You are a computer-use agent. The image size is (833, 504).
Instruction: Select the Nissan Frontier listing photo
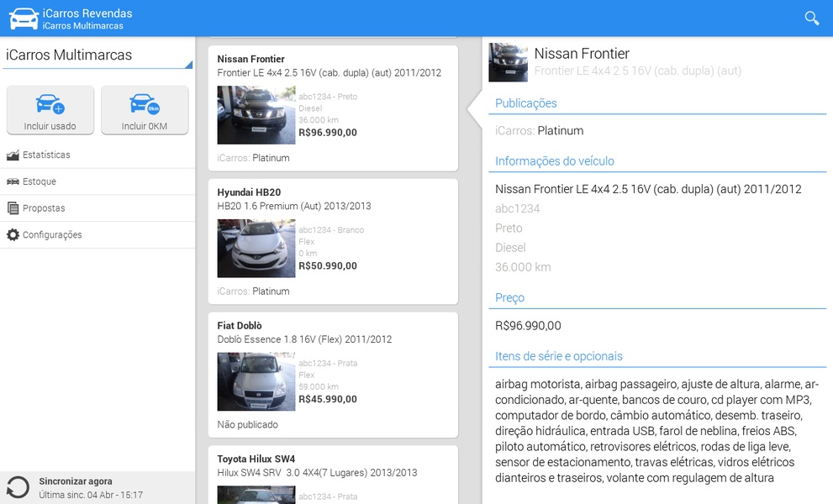[x=256, y=115]
